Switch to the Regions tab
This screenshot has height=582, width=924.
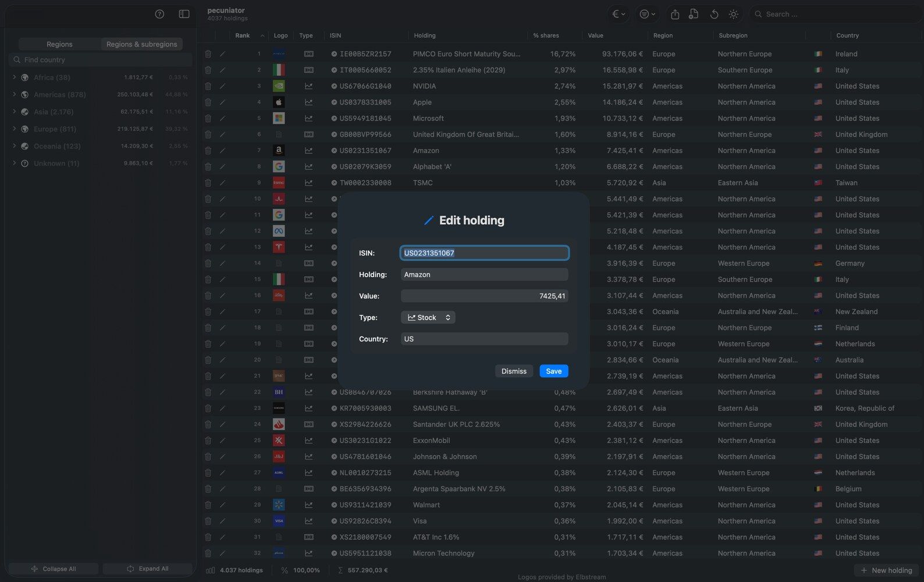pos(59,44)
